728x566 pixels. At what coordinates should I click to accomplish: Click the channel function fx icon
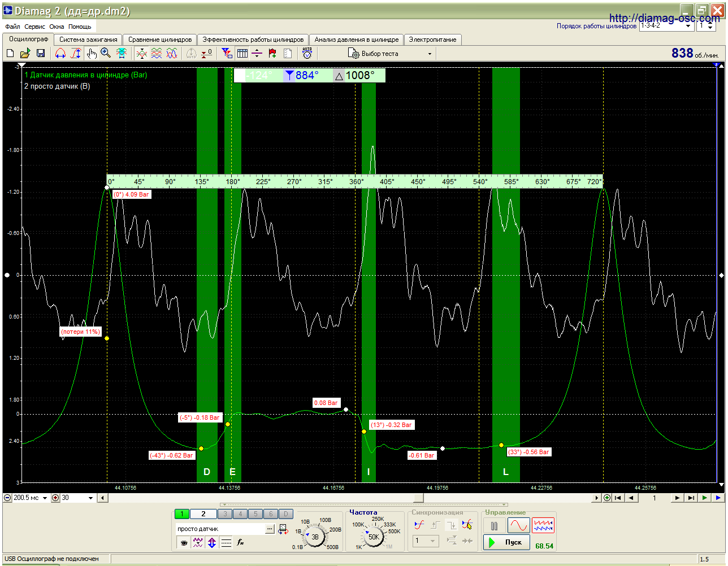[240, 542]
